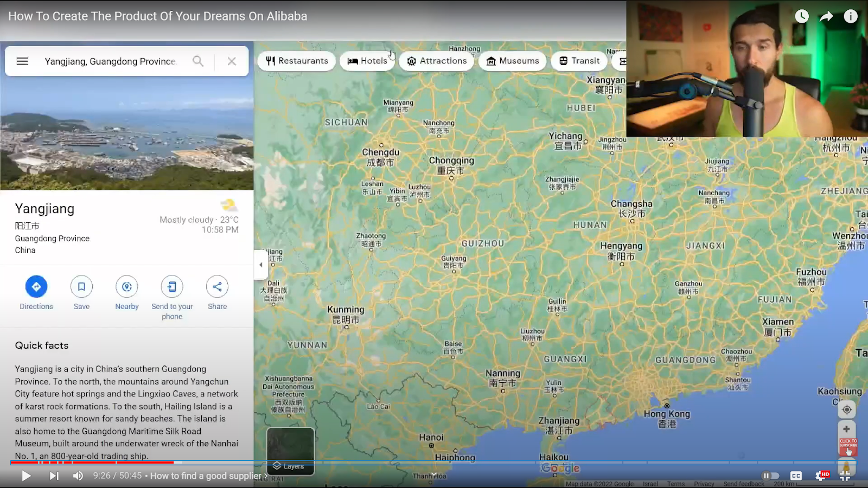Screen dimensions: 868x488
Task: Save Yangjiang to your places
Action: [x=81, y=293]
